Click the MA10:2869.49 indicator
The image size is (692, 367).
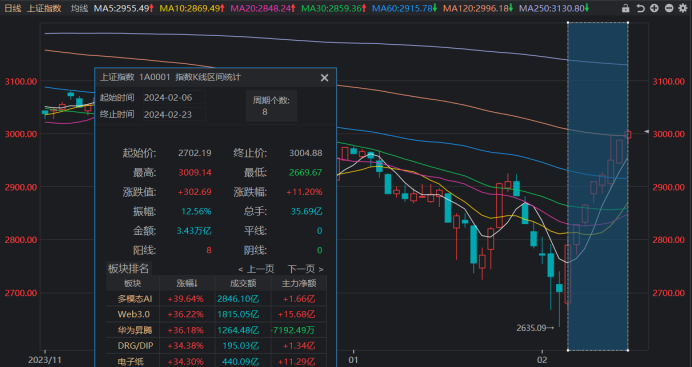192,8
